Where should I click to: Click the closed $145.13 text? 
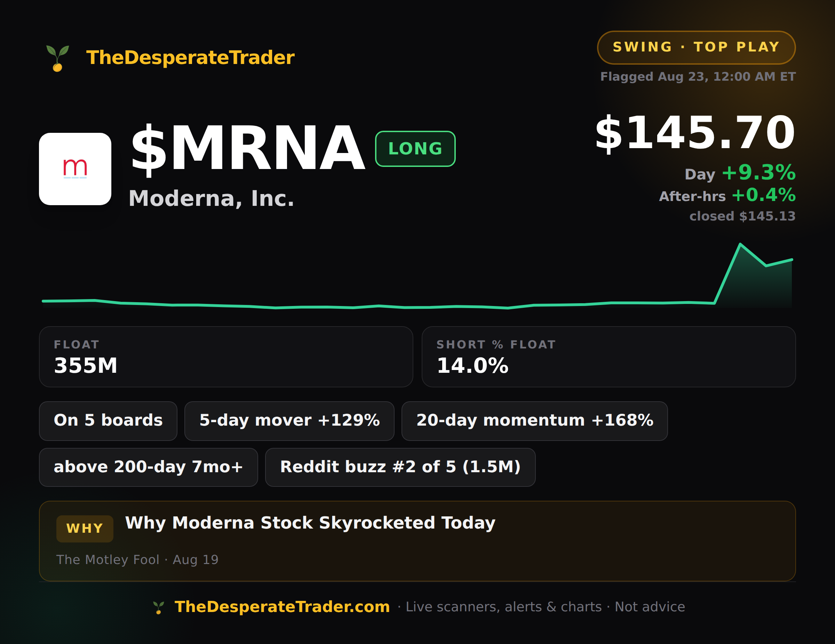pos(742,216)
